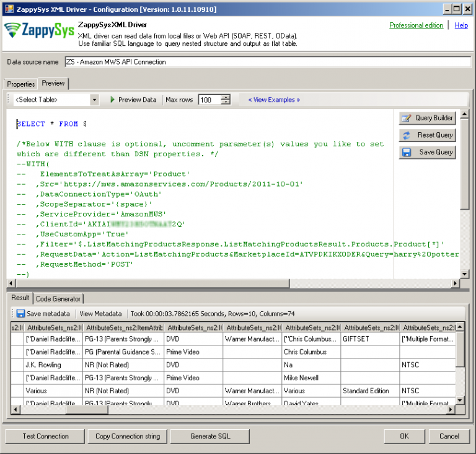
Task: Open the Professional edition link
Action: coord(416,25)
